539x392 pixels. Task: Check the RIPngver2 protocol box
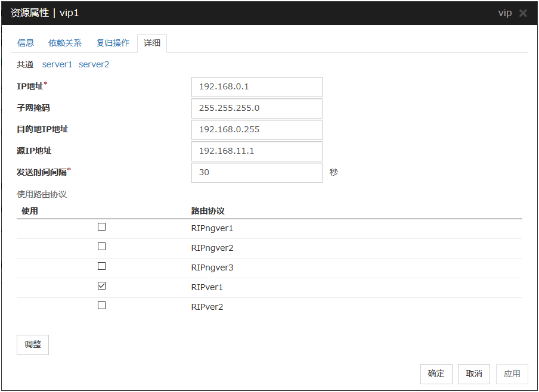coord(101,247)
